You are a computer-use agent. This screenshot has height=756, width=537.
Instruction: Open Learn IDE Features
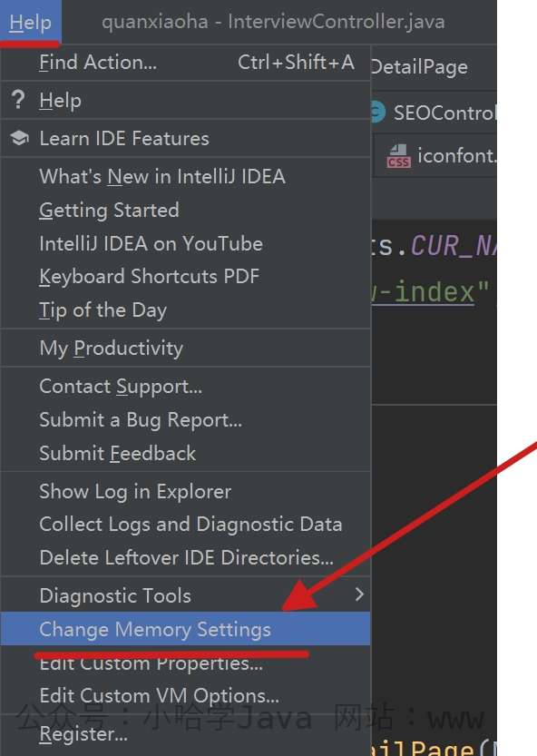point(185,138)
